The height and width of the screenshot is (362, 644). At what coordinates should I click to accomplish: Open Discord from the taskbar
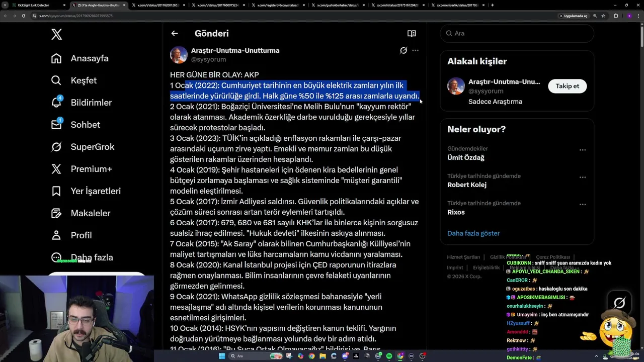point(345,356)
